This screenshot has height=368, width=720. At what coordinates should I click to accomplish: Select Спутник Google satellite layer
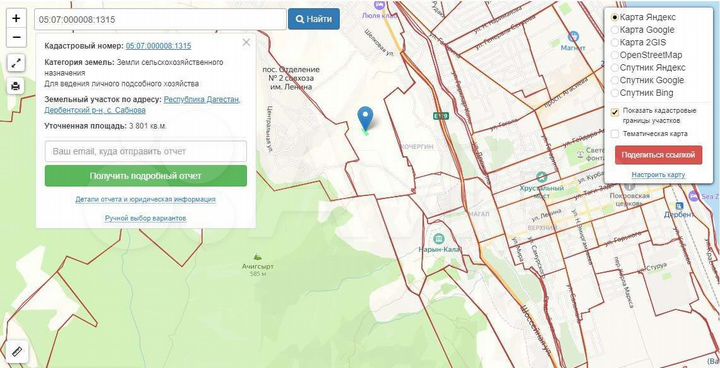(x=614, y=80)
